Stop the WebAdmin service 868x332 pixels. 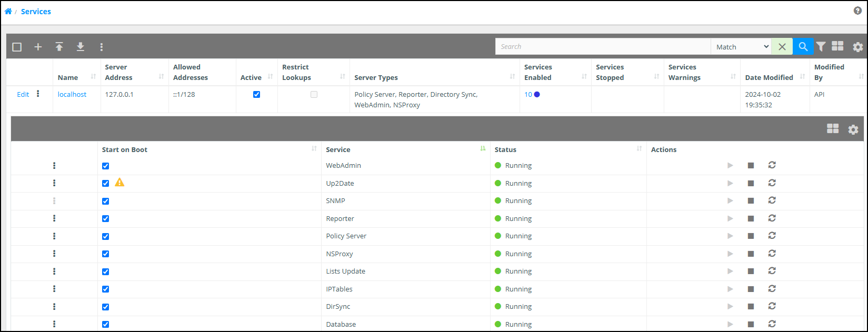[x=751, y=165]
